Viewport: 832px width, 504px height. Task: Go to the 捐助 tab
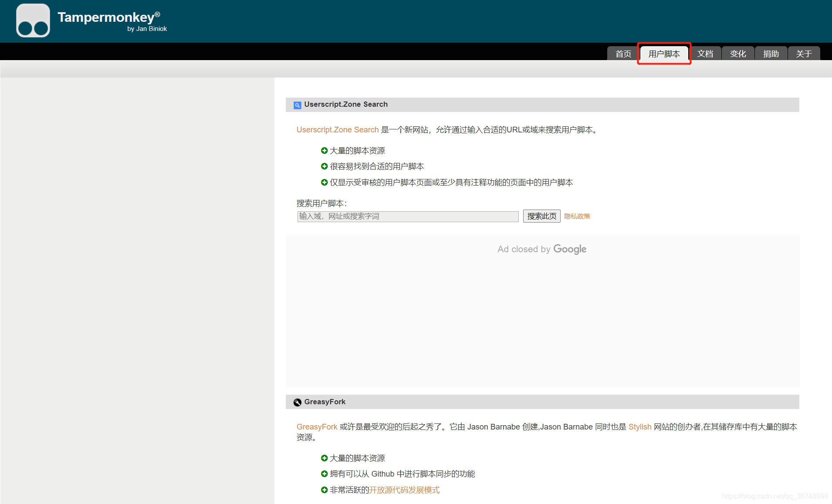[x=771, y=54]
